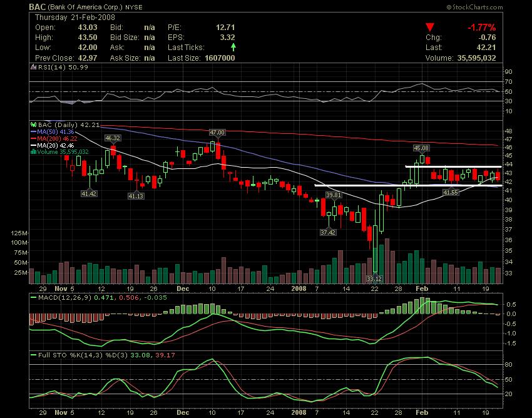Click the Last price 42.21 in header
The image size is (532, 418).
[486, 48]
